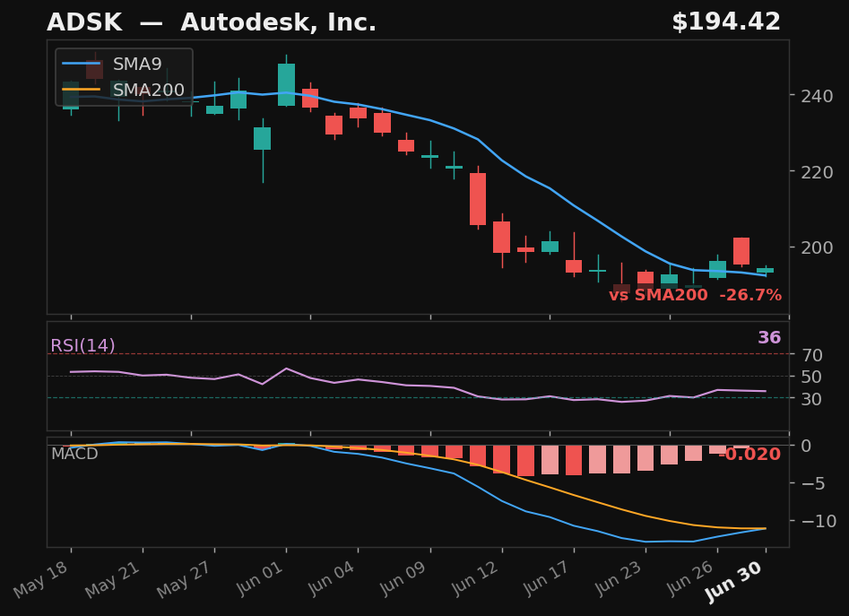Image resolution: width=849 pixels, height=616 pixels.
Task: Click the Jun 09 date label
Action: pyautogui.click(x=404, y=578)
